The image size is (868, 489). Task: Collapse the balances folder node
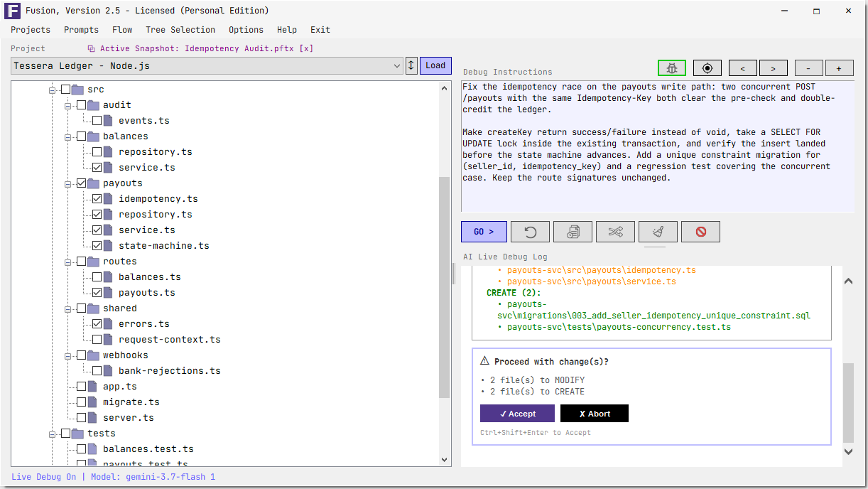[68, 136]
